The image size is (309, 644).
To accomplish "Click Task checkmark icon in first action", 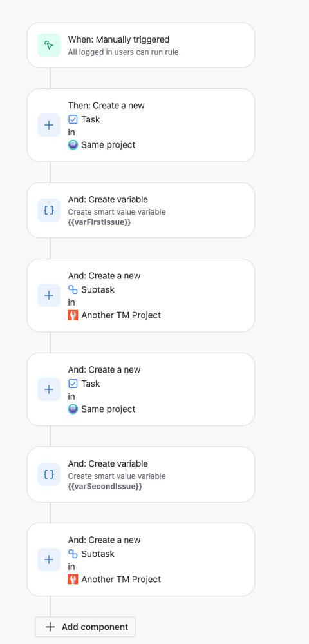I will tap(73, 119).
